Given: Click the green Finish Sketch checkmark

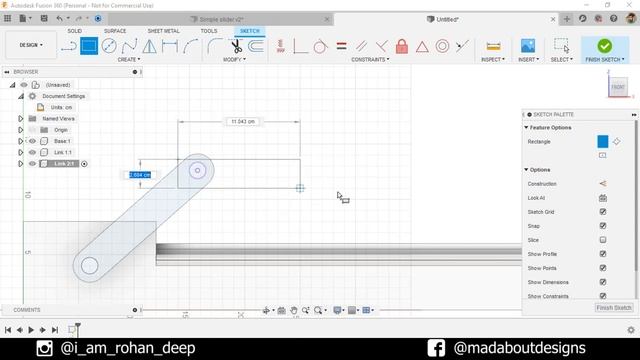Looking at the screenshot, I should [x=604, y=46].
